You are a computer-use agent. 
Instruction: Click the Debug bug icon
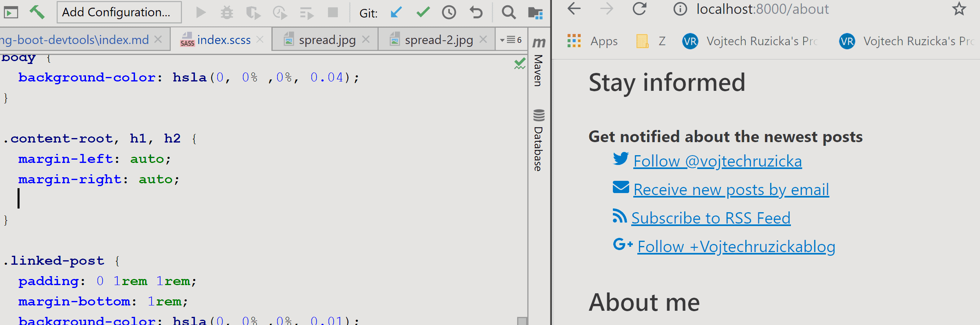pos(227,13)
